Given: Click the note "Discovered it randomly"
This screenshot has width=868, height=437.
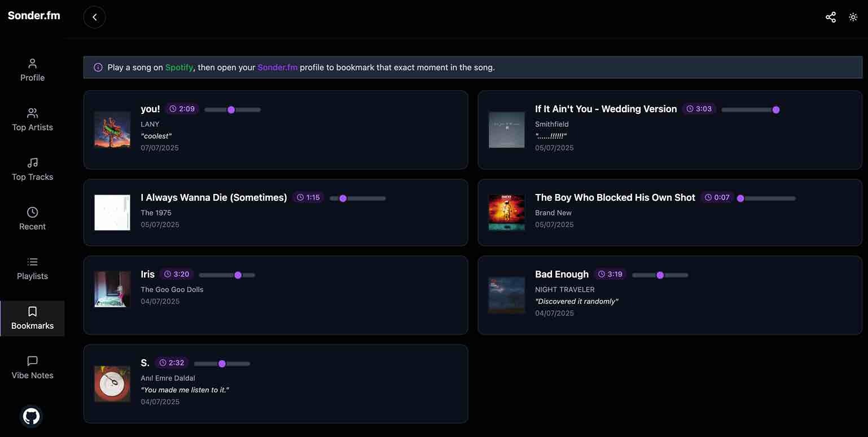Looking at the screenshot, I should [x=577, y=301].
